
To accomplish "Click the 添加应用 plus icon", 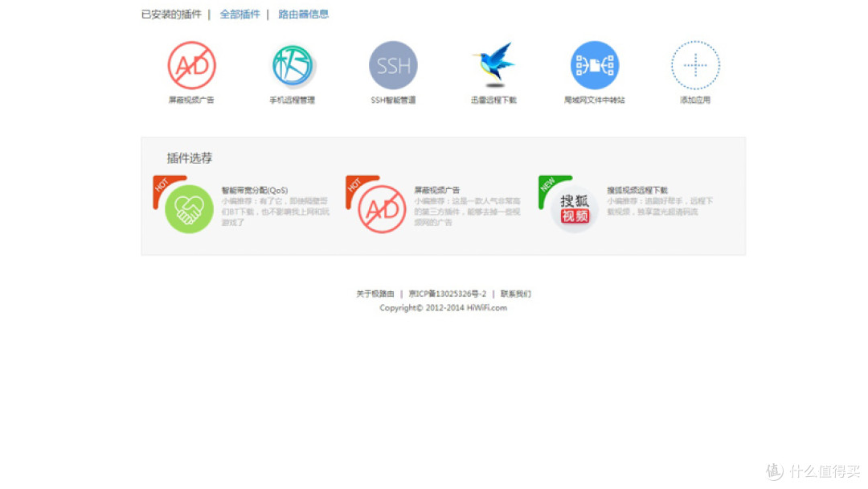I will tap(695, 65).
